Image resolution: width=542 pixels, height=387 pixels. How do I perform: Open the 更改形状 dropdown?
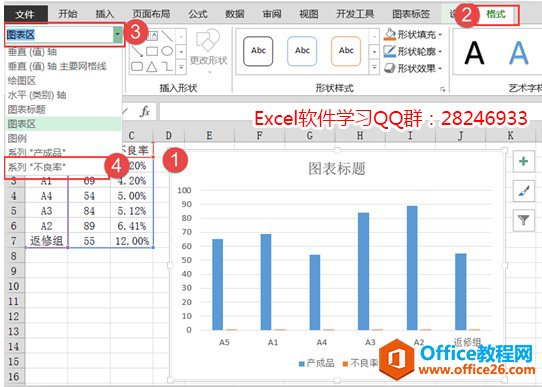[x=208, y=52]
